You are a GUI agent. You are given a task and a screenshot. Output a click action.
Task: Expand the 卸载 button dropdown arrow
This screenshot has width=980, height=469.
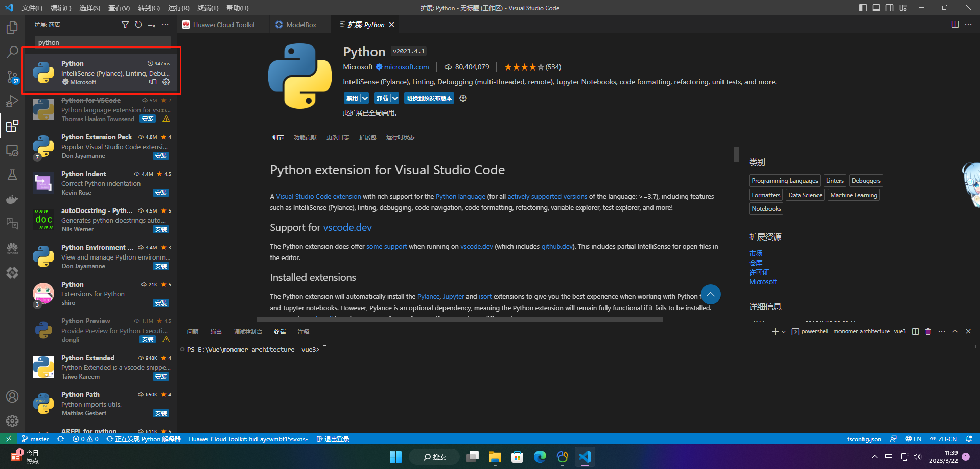(395, 98)
